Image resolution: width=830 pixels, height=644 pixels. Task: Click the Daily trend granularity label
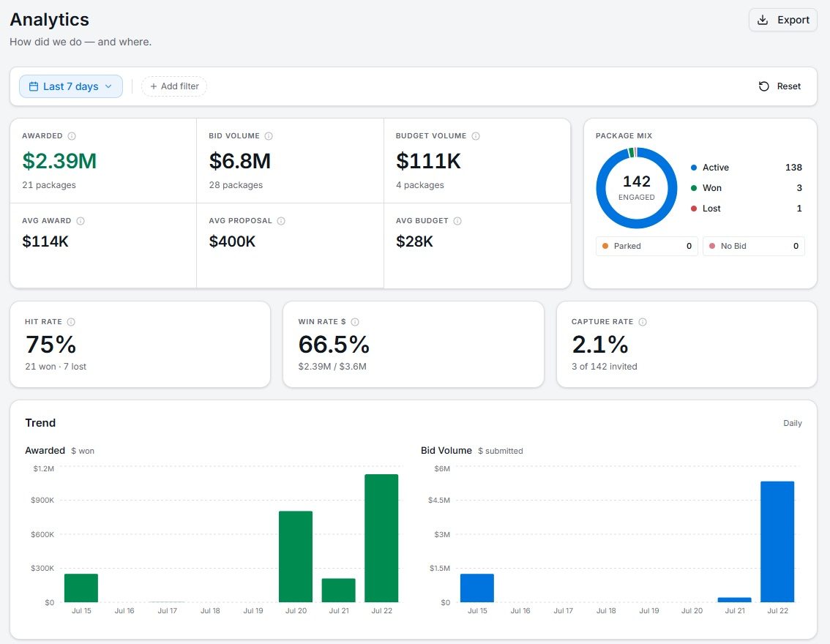point(793,423)
